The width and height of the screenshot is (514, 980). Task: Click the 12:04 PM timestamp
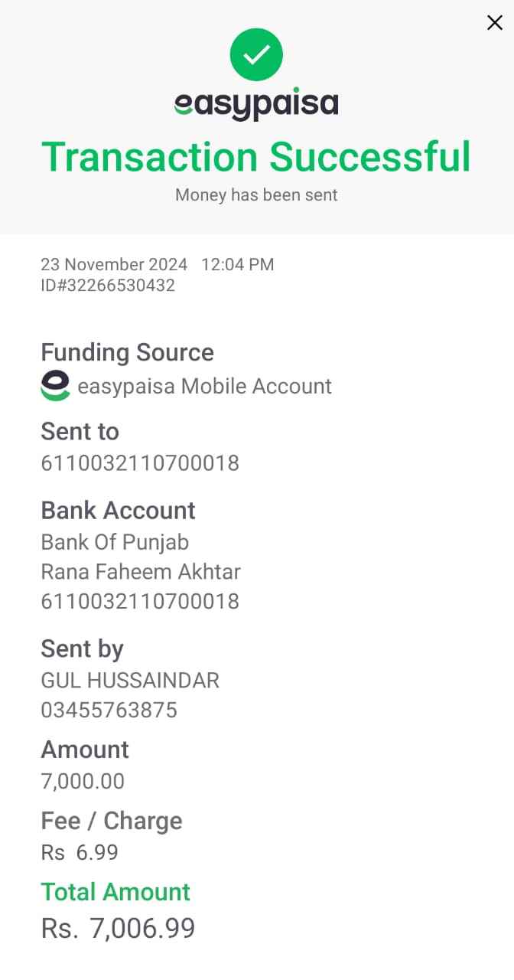coord(237,265)
